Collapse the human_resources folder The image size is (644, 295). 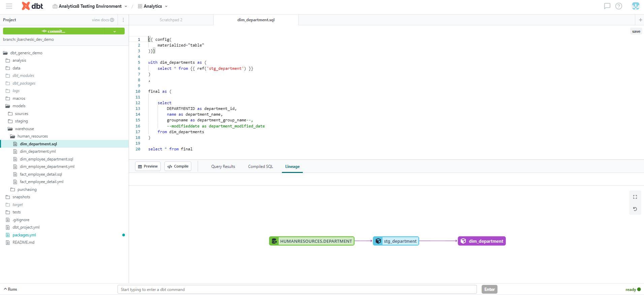[32, 136]
